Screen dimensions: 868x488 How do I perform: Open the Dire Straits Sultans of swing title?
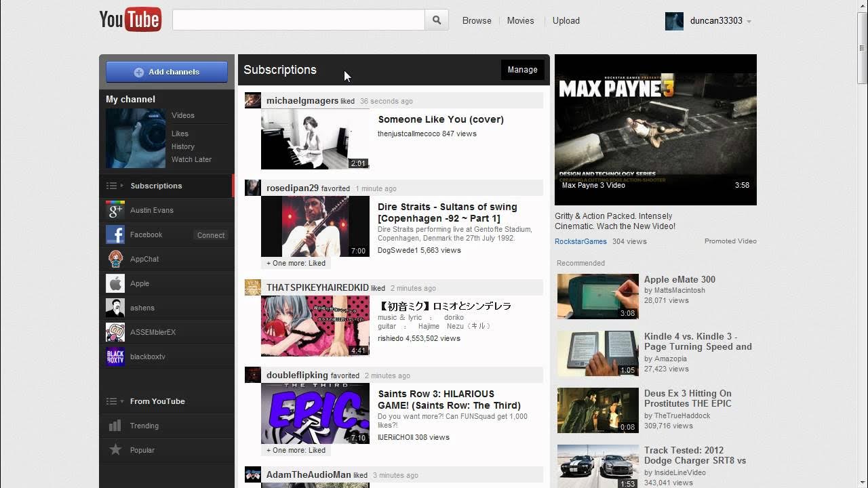coord(448,212)
